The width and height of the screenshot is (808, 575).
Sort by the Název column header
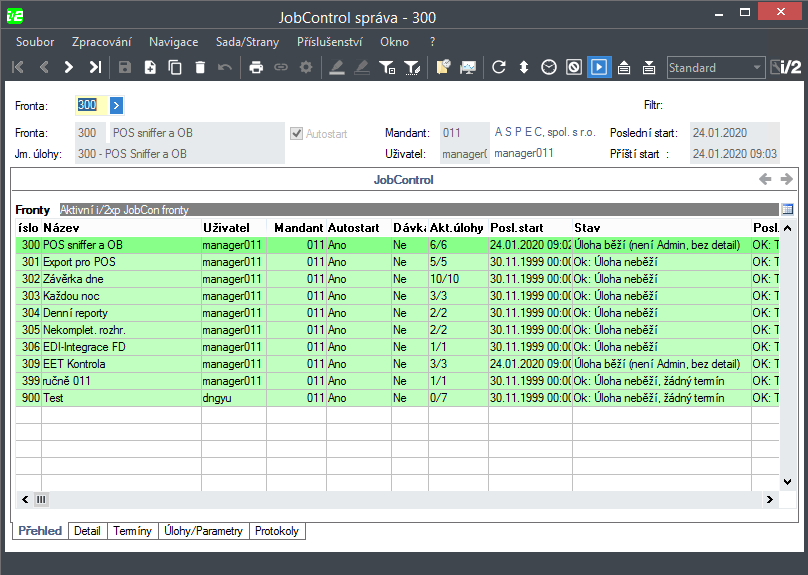tap(121, 228)
